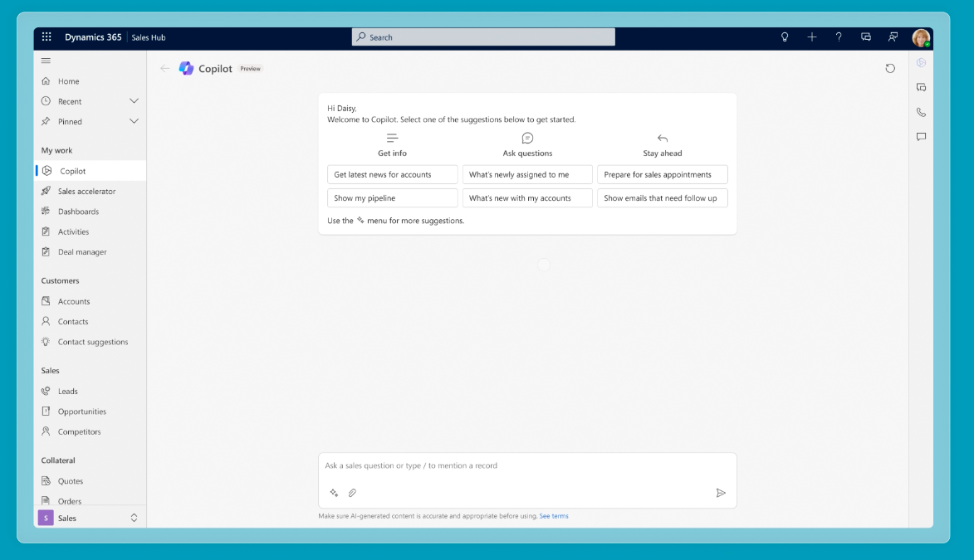Open Competitors under Sales
The width and height of the screenshot is (974, 560).
(91, 431)
